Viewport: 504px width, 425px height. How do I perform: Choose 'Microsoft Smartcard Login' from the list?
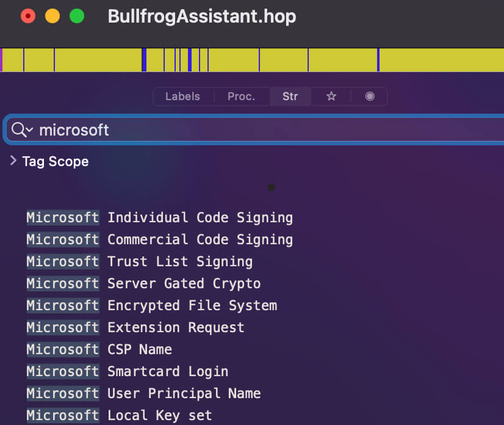coord(127,371)
